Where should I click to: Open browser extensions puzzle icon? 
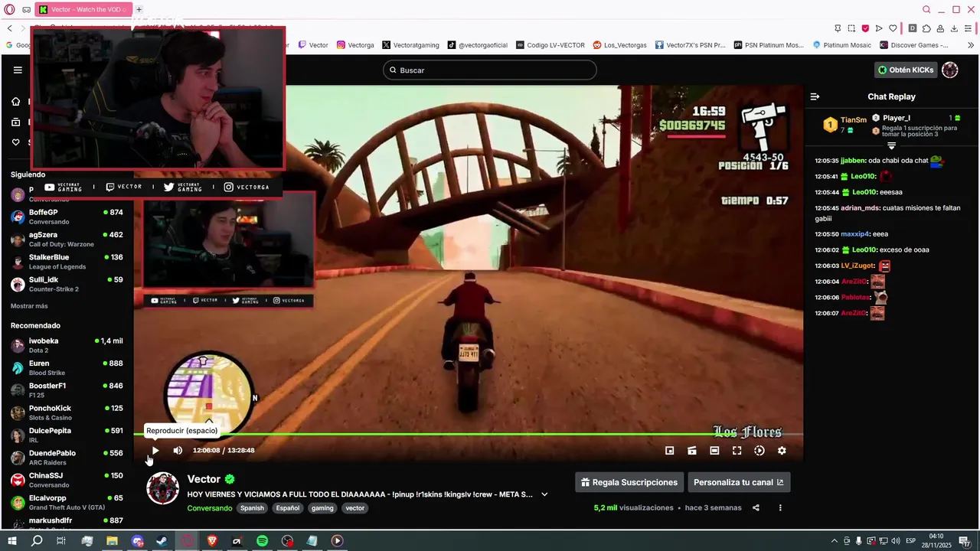coord(926,28)
